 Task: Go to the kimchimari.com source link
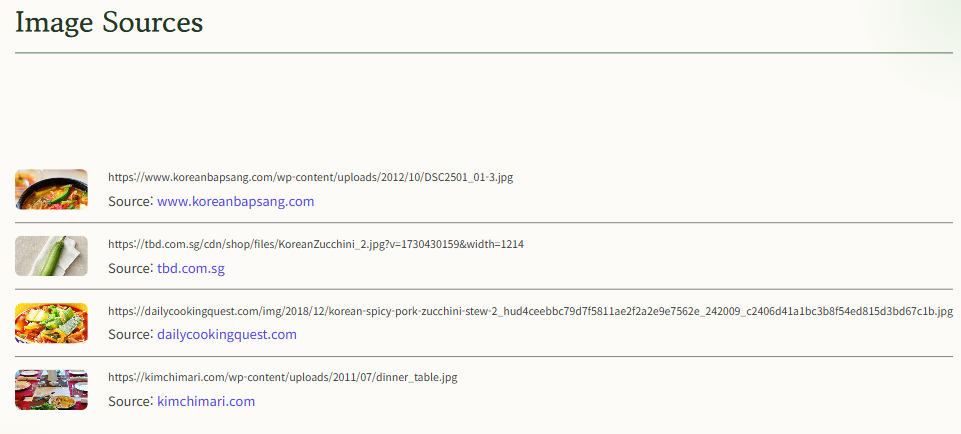point(206,402)
